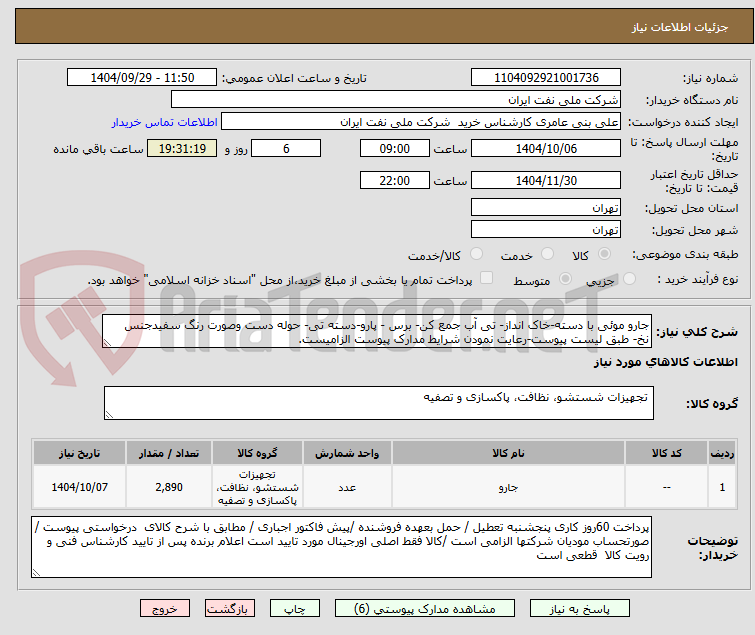Click the تعداد / مقدار column header
The image size is (755, 635).
point(169,453)
